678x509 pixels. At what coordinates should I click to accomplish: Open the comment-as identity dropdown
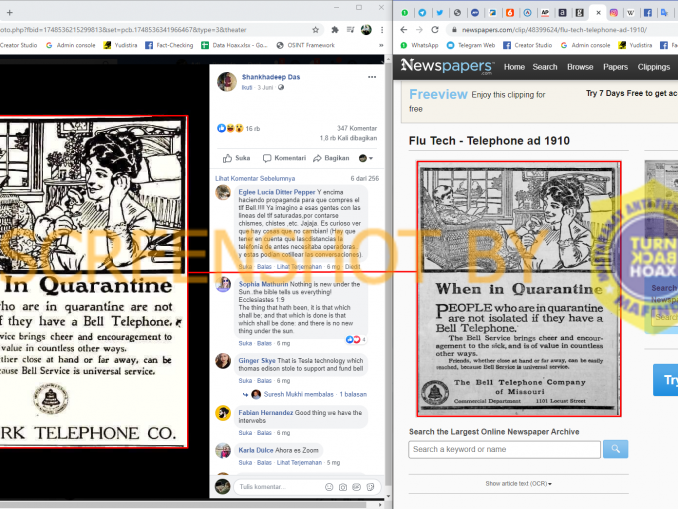366,158
